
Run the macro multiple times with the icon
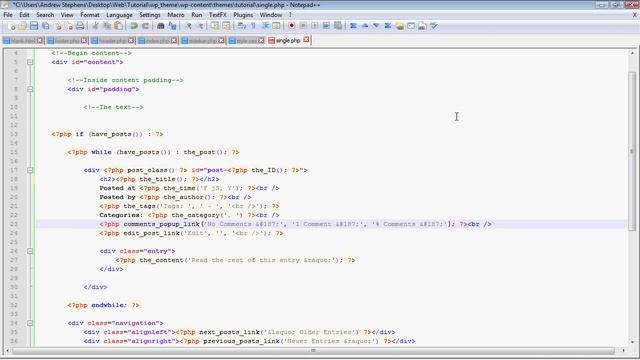326,26
